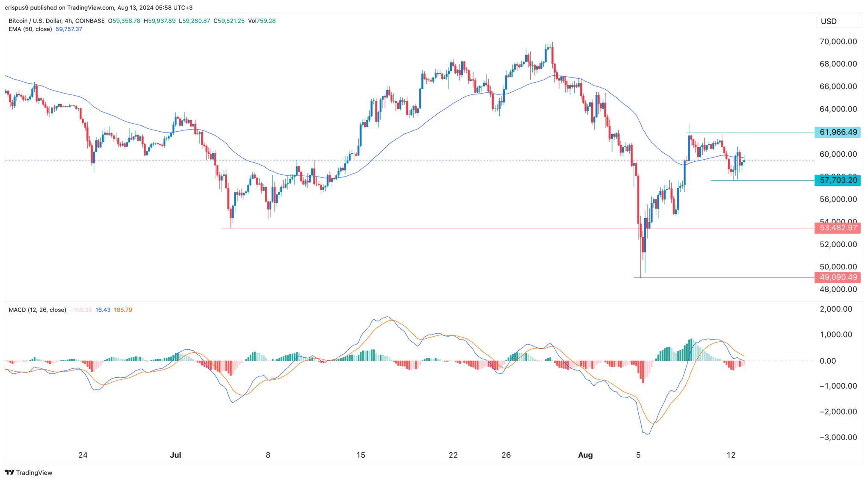Click the 'Jul' date label on time axis
Image resolution: width=868 pixels, height=481 pixels.
(175, 455)
